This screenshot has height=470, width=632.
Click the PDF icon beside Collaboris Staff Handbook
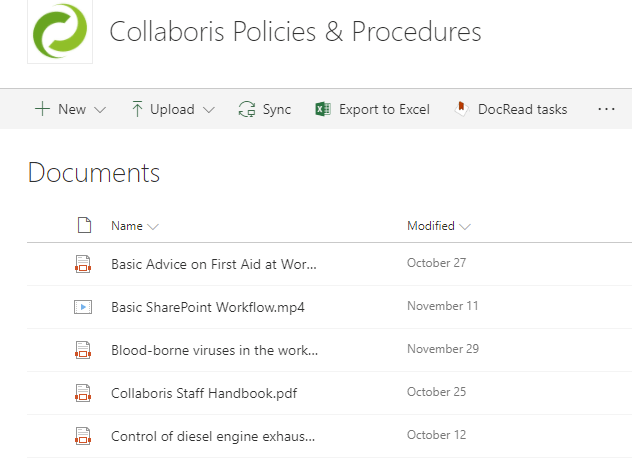tap(83, 393)
